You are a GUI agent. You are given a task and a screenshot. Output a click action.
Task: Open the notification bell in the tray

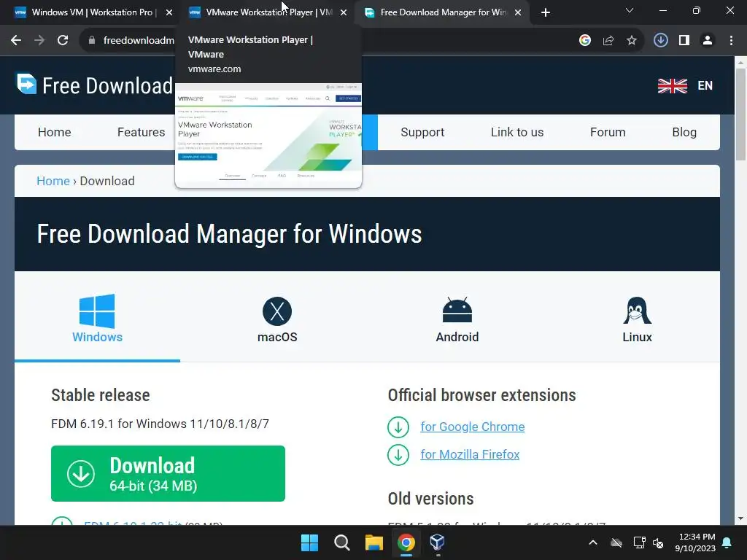click(x=727, y=542)
